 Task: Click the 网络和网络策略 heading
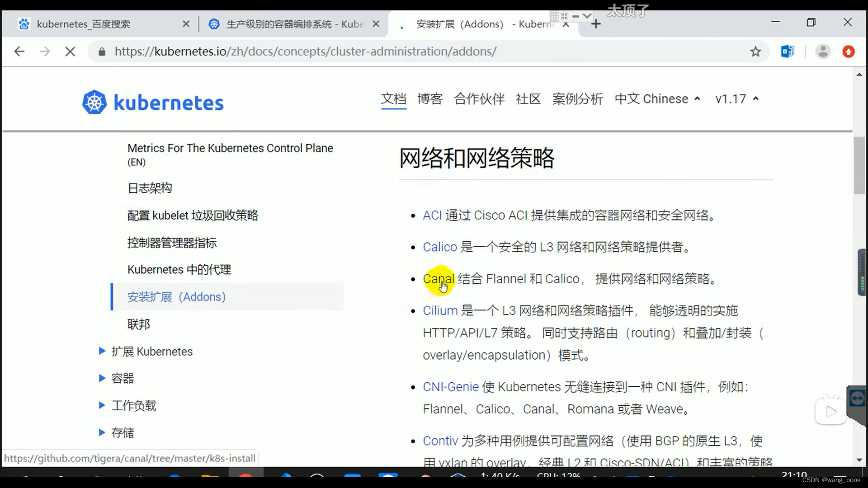tap(476, 158)
